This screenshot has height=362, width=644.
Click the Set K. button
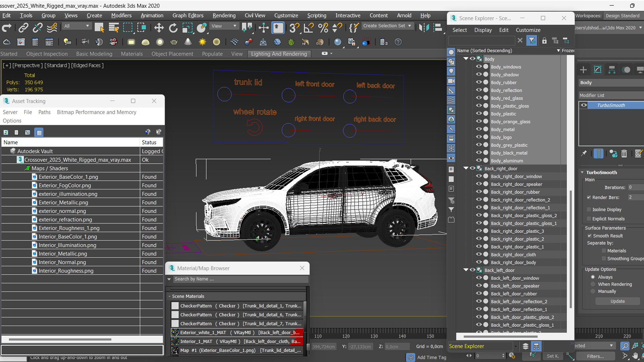point(553,356)
